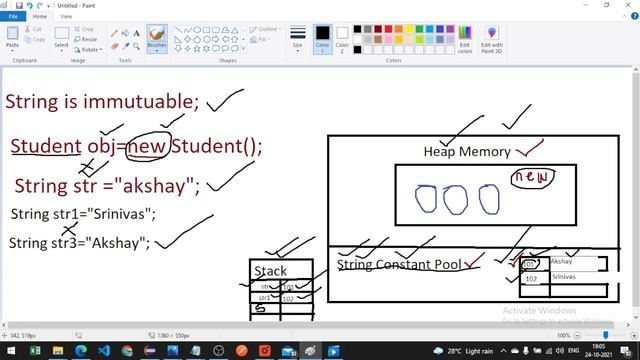The width and height of the screenshot is (640, 360).
Task: Expand the Brushes dropdown arrow
Action: 157,51
